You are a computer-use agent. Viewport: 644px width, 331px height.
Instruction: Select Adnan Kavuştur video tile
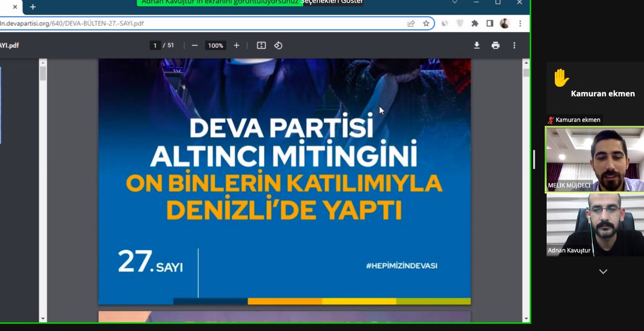[x=595, y=224]
